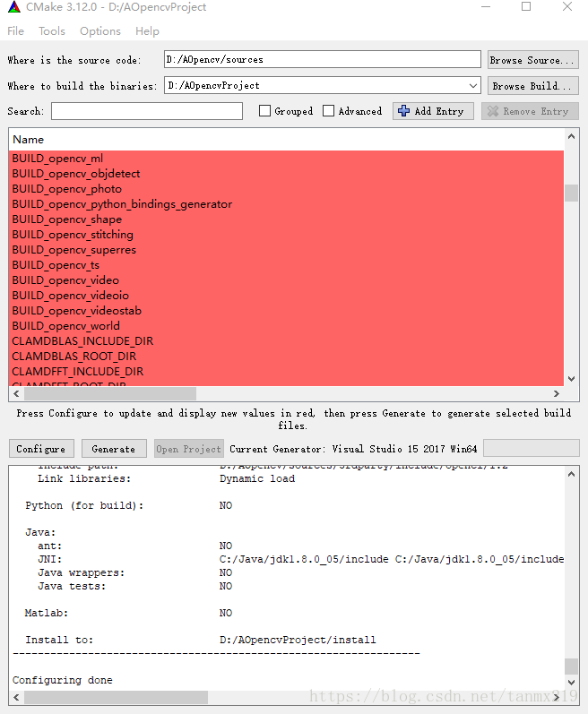Select the BUILD_opencv_videostab entry
This screenshot has width=588, height=714.
point(286,311)
